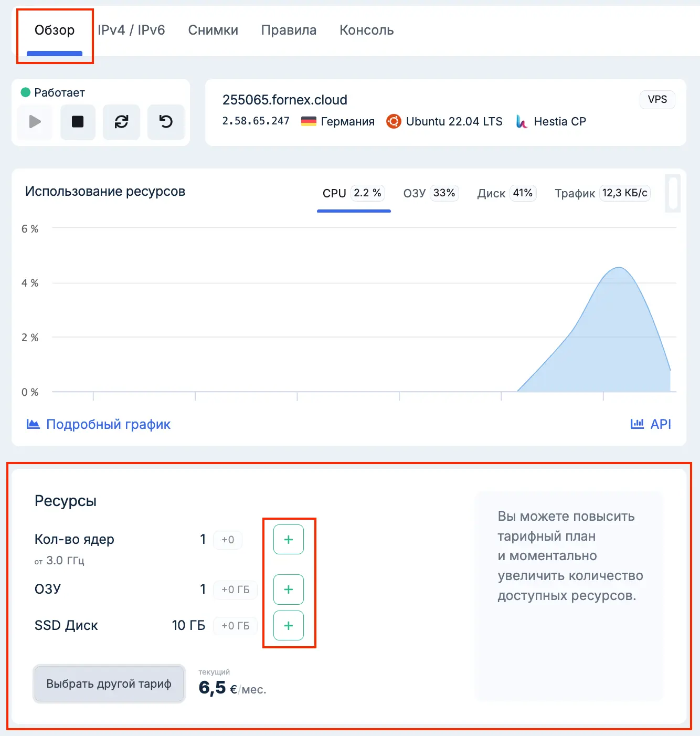Click the reboot (circular arrows) icon

[x=121, y=122]
